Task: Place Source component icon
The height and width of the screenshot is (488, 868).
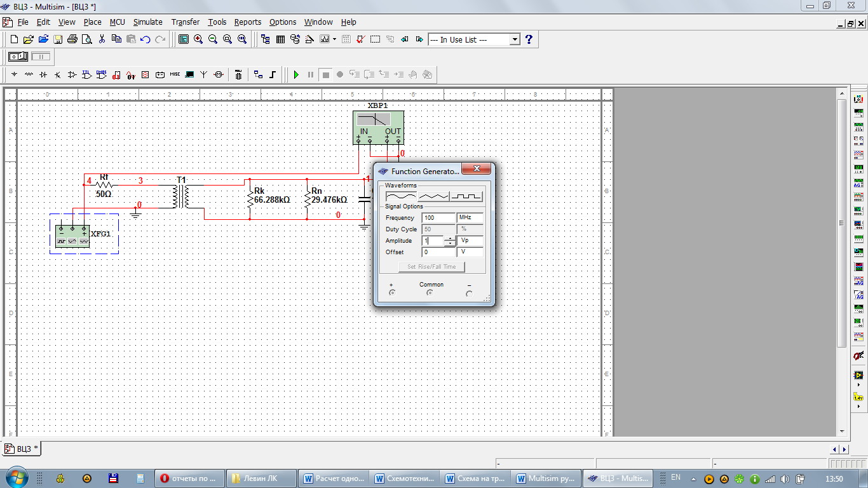Action: pos(14,74)
